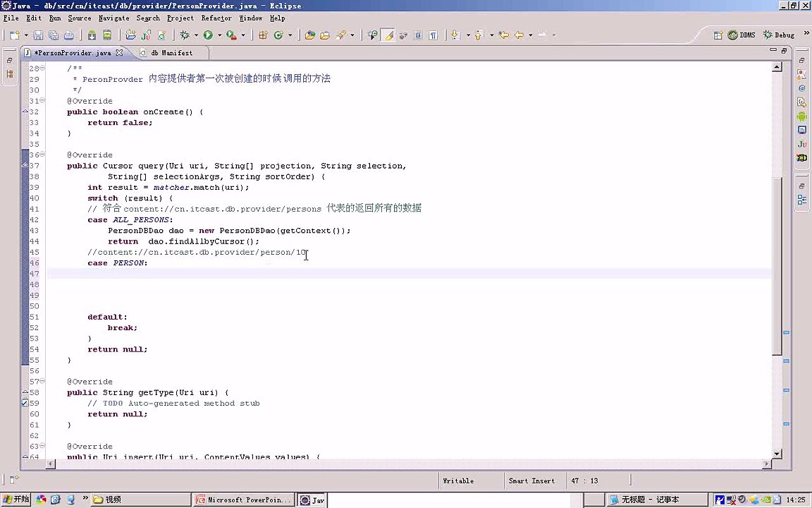Open the New Java Class dropdown arrow

290,35
